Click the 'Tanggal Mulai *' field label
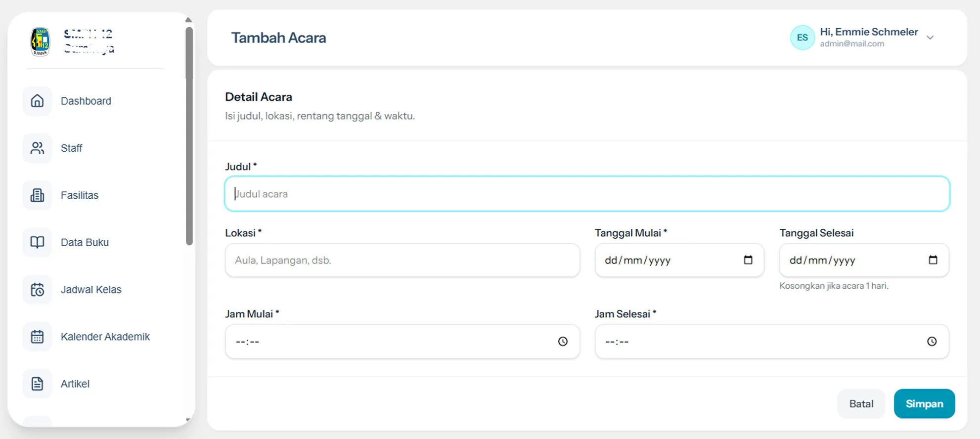Screen dimensions: 980x439 click(x=631, y=233)
